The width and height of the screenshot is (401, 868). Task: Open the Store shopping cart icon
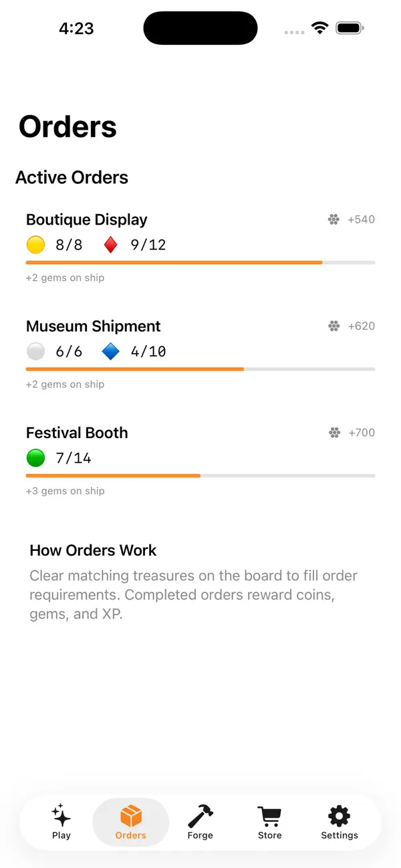tap(270, 816)
